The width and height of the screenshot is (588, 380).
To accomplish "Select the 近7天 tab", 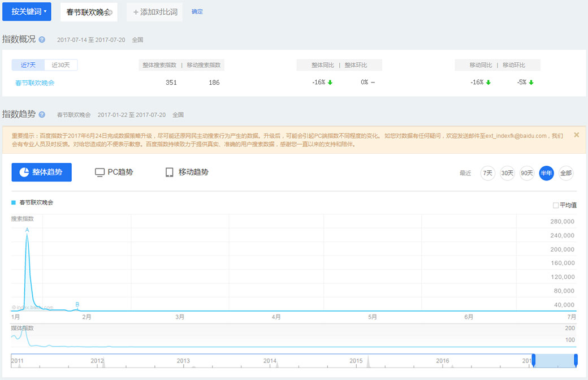I will (x=28, y=65).
